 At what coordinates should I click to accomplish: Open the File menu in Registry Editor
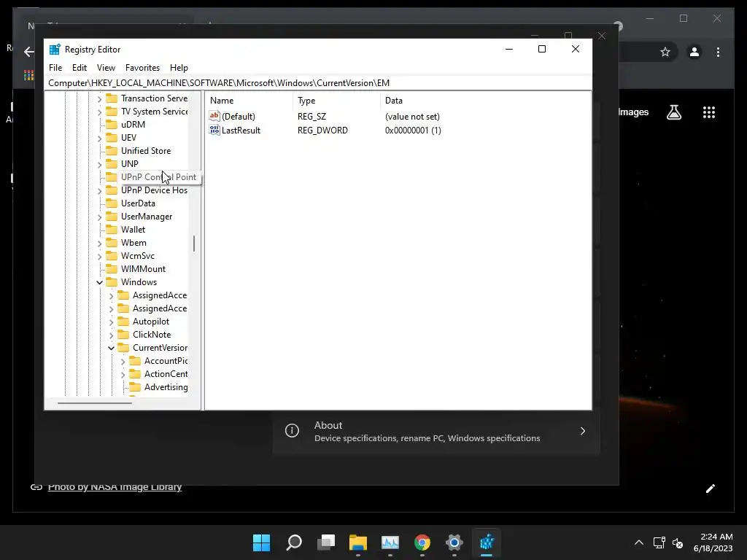(55, 68)
